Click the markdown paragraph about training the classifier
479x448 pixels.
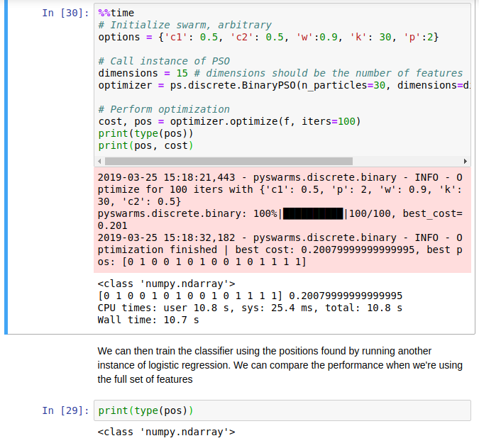(x=280, y=365)
